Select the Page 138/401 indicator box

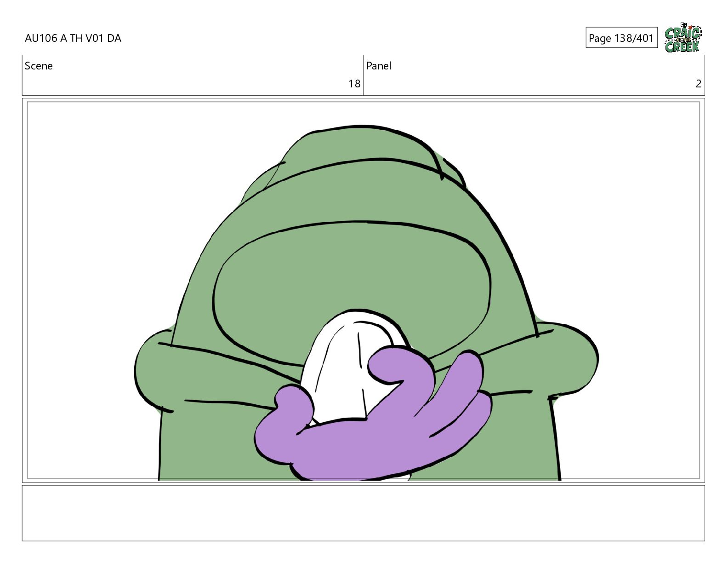[x=621, y=38]
